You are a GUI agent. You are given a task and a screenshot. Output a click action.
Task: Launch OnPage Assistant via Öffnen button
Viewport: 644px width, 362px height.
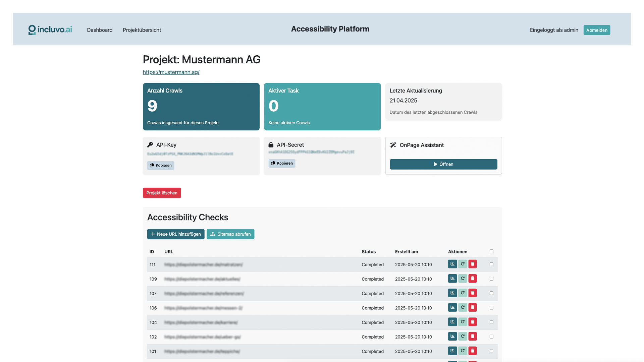pyautogui.click(x=443, y=164)
